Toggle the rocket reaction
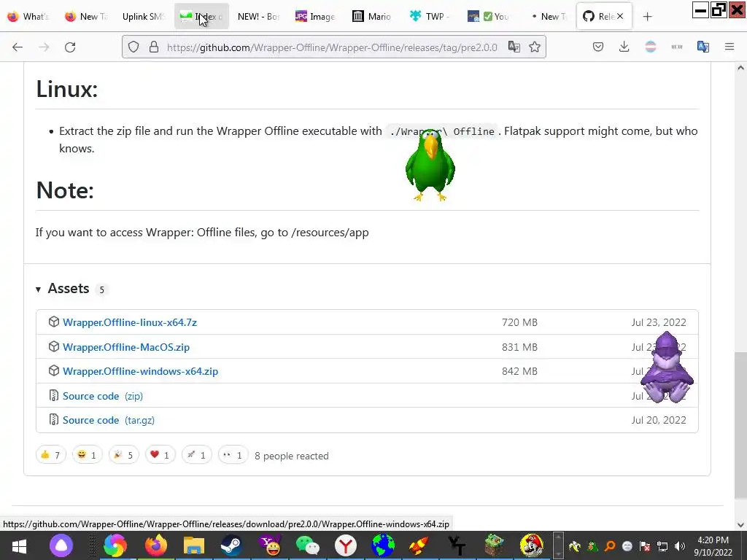Viewport: 747px width, 560px height. [x=197, y=455]
